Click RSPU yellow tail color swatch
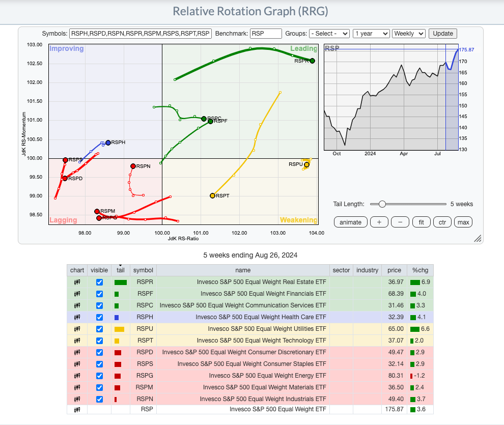The width and height of the screenshot is (504, 425). tap(119, 329)
